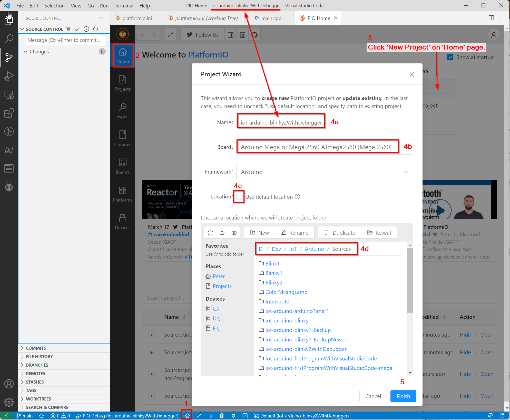Expand PIO Home to full view
This screenshot has height=420, width=510.
pos(170,35)
